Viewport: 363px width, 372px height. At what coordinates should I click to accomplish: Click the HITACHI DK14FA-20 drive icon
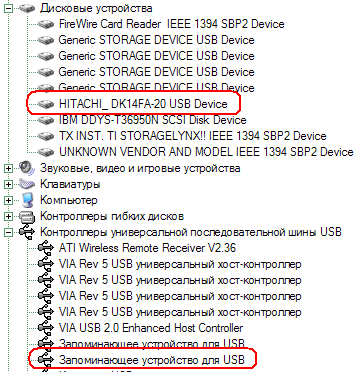coord(46,104)
